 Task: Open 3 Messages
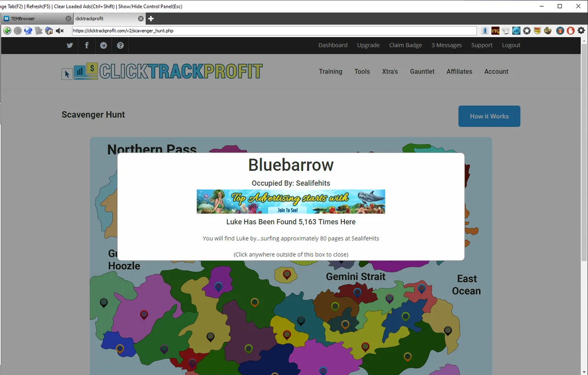coord(447,45)
